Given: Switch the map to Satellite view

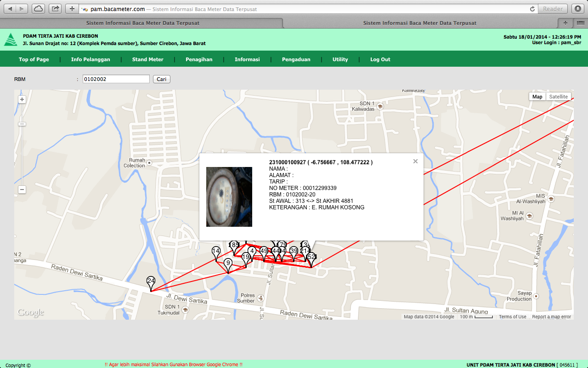Looking at the screenshot, I should click(558, 97).
